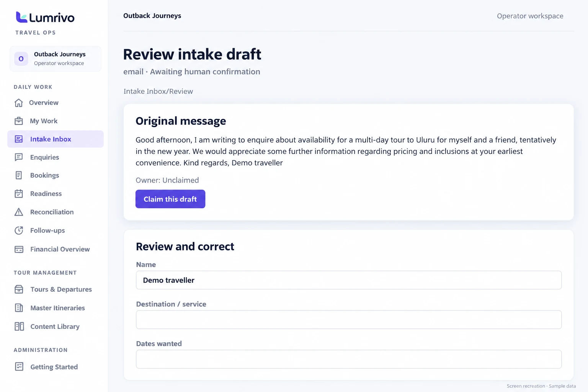
Task: Open Reconciliation from sidebar
Action: [56, 212]
